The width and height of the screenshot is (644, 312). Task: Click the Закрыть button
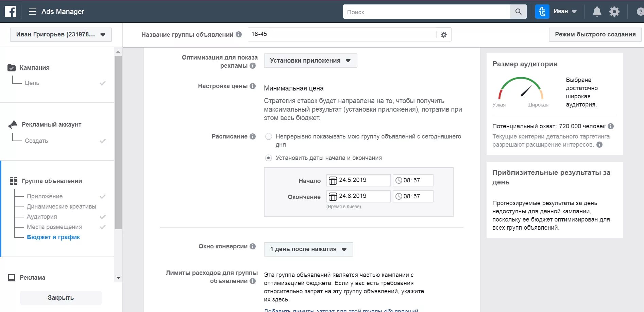click(61, 298)
